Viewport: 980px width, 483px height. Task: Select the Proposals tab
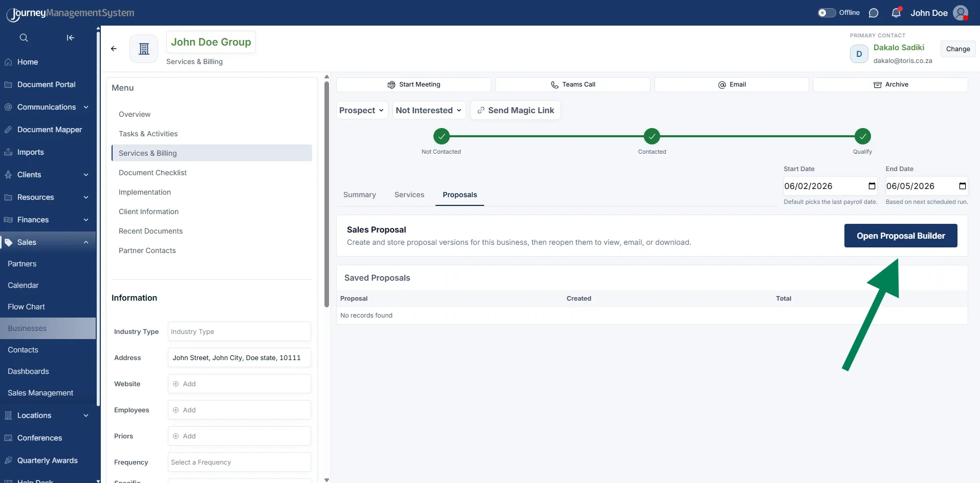[x=460, y=195]
